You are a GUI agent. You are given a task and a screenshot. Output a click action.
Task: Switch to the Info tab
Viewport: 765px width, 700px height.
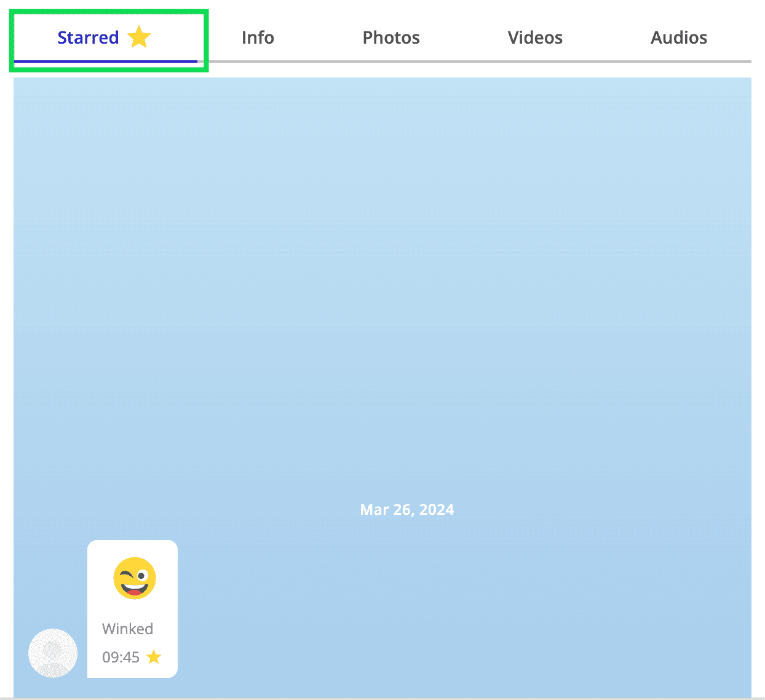258,38
